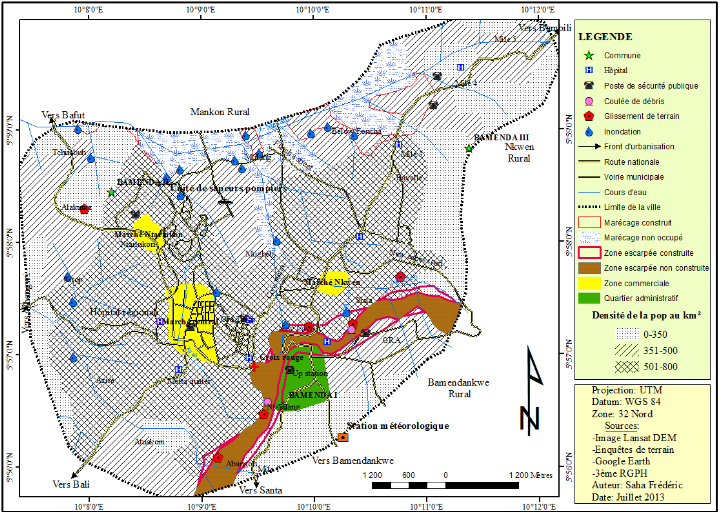Screen dimensions: 724x512
Task: Click the brown Zone escarpée non construite swatch
Action: pyautogui.click(x=590, y=268)
